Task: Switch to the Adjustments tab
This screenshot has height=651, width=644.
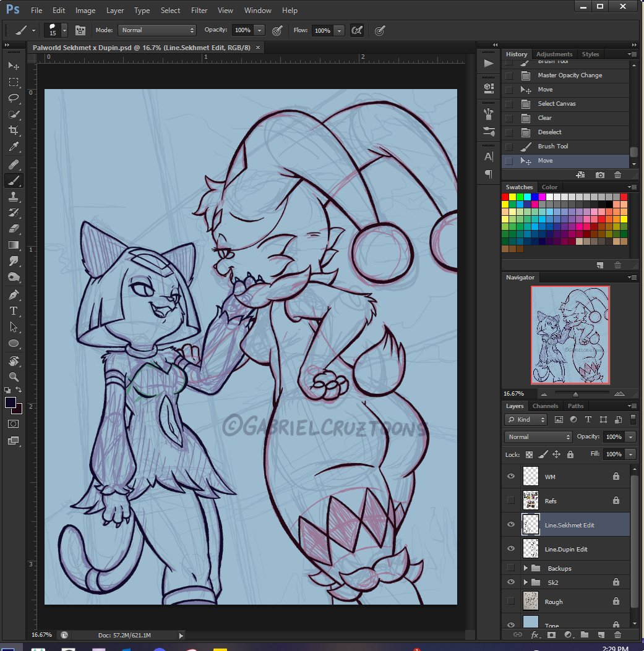Action: point(554,54)
